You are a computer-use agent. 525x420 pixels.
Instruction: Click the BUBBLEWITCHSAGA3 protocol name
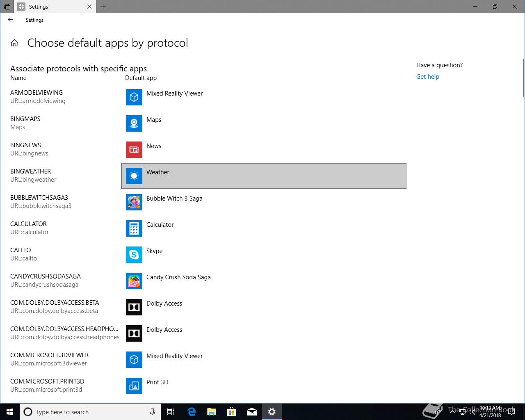point(39,198)
